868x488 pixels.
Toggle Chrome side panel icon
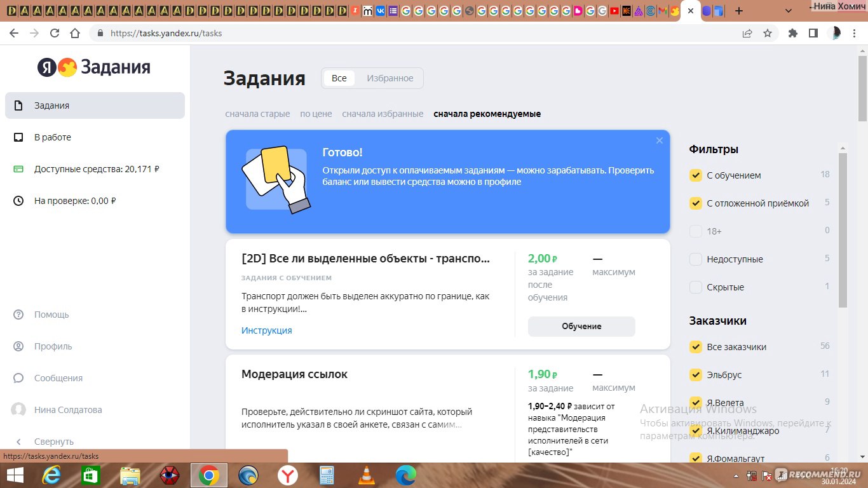[813, 33]
